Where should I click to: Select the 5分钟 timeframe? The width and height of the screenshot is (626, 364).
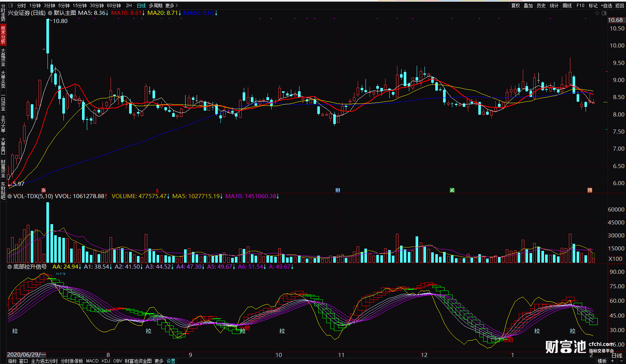pyautogui.click(x=64, y=6)
